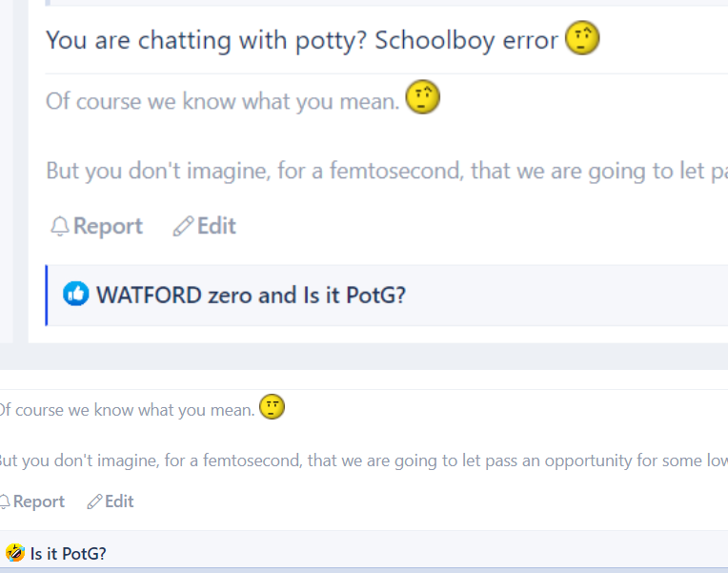Click 'You are chatting with potty?' text
728x573 pixels.
tap(207, 40)
